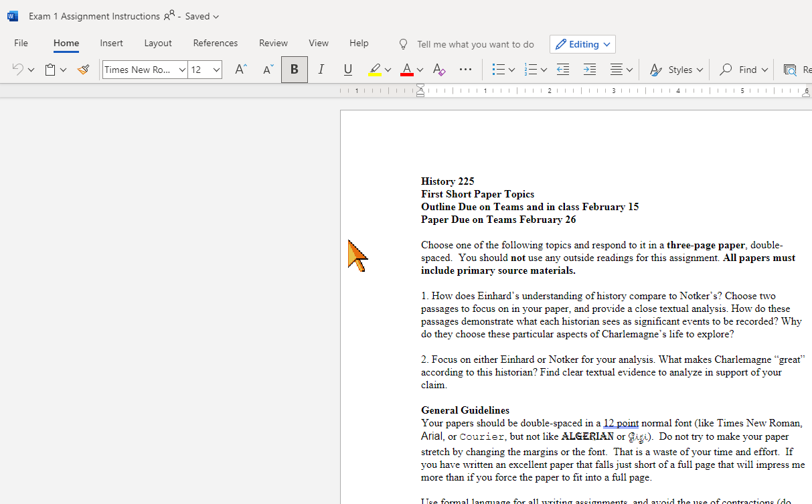Apply red font color
The width and height of the screenshot is (812, 504).
click(406, 70)
